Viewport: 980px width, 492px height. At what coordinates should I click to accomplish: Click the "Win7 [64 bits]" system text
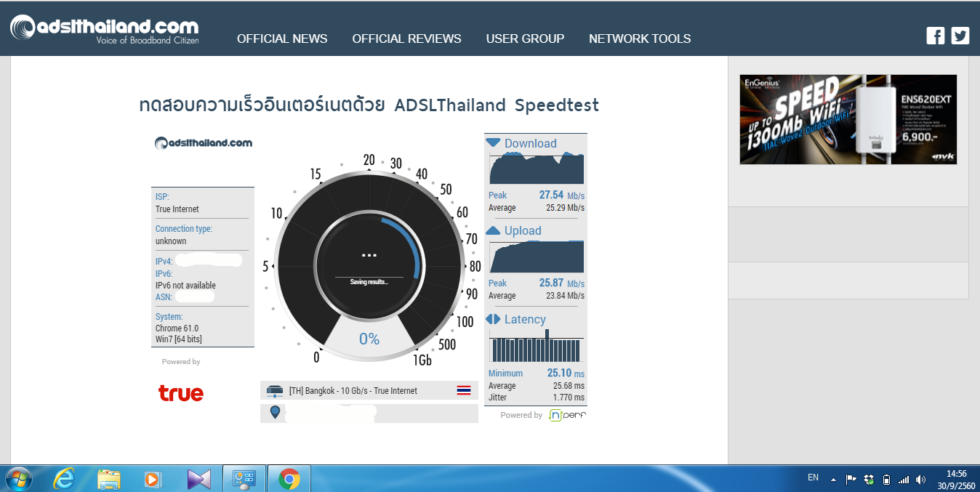(x=179, y=339)
